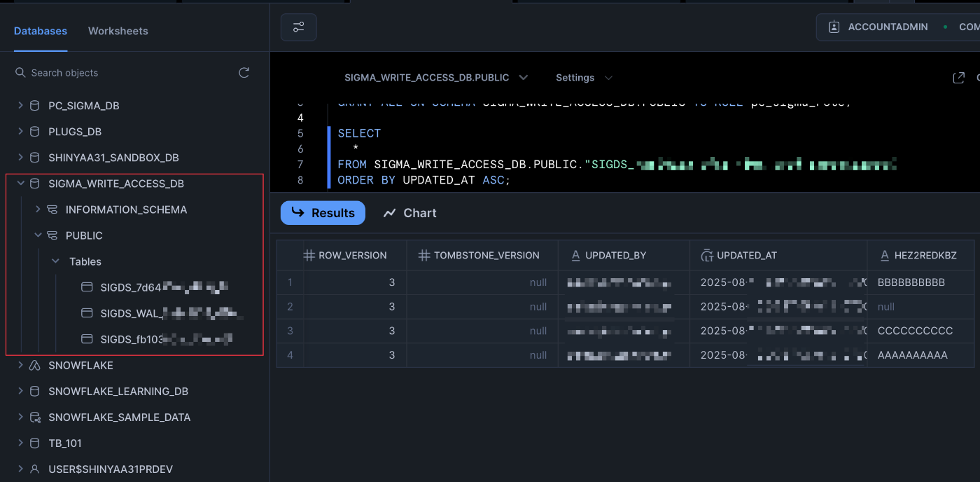The width and height of the screenshot is (980, 482).
Task: Select result row number 1
Action: tap(290, 282)
